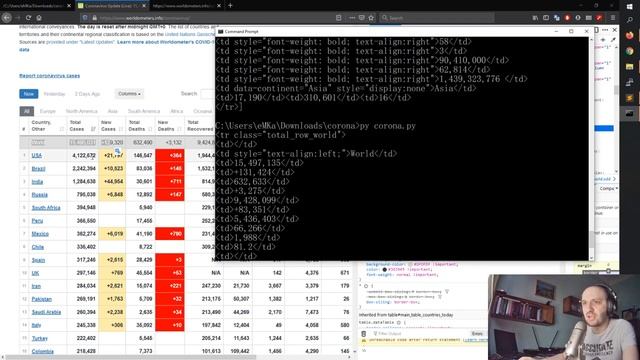Select the Asia continent tab

tap(113, 111)
